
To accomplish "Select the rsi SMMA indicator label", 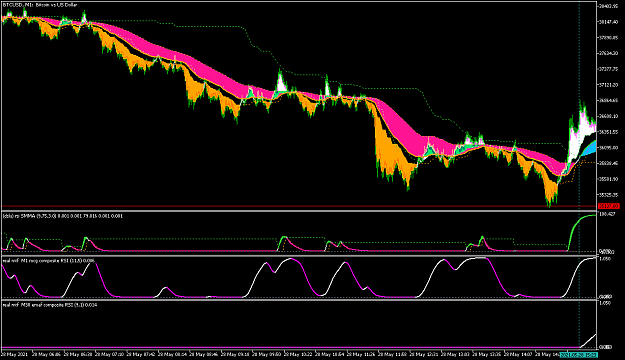I will (x=63, y=216).
